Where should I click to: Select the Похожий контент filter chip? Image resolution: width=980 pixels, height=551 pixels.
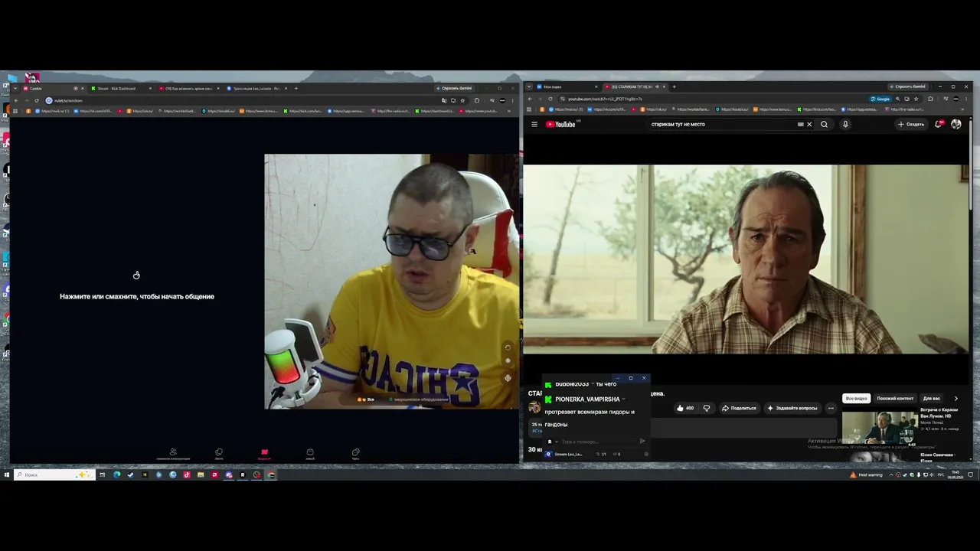[x=895, y=399]
